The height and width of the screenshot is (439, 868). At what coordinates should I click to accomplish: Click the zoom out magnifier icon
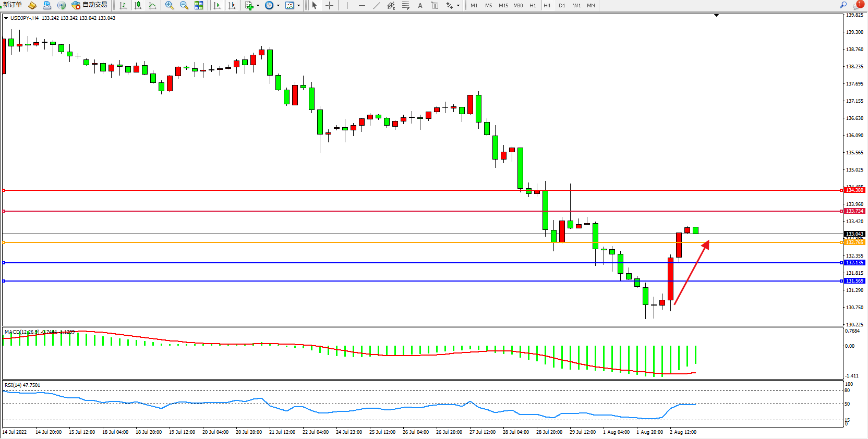184,5
